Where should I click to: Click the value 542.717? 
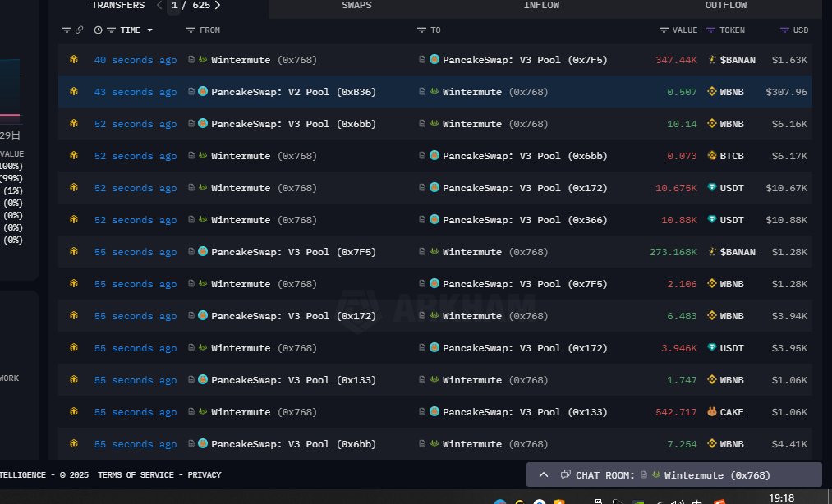pos(676,412)
